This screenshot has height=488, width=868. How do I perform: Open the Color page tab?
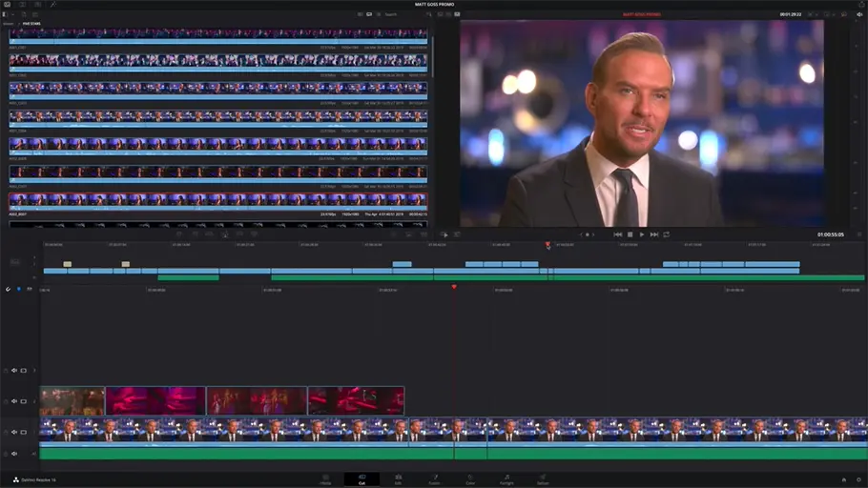click(x=470, y=479)
